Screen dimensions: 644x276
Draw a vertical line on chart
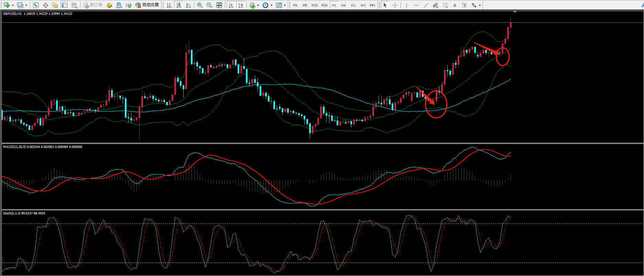[406, 5]
